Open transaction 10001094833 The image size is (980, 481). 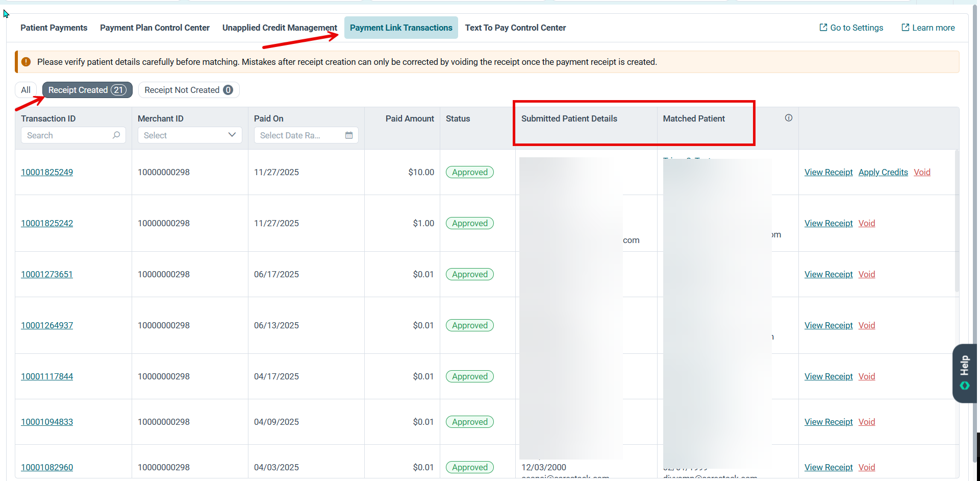47,422
